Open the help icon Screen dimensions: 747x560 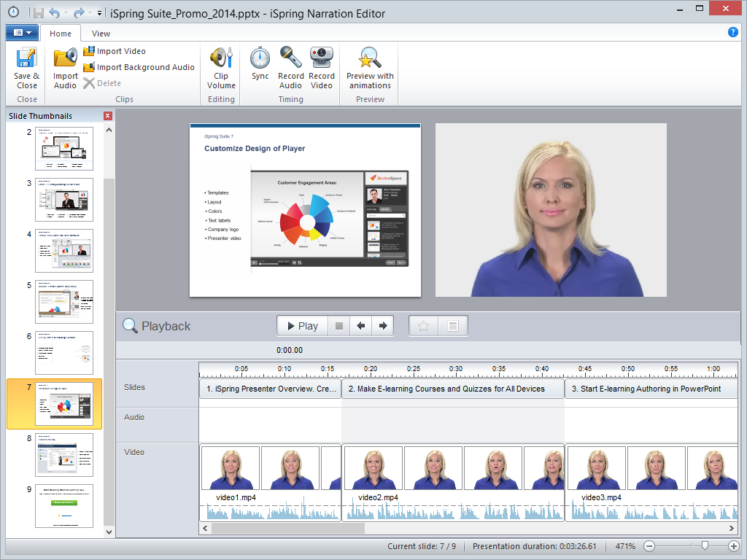click(732, 33)
